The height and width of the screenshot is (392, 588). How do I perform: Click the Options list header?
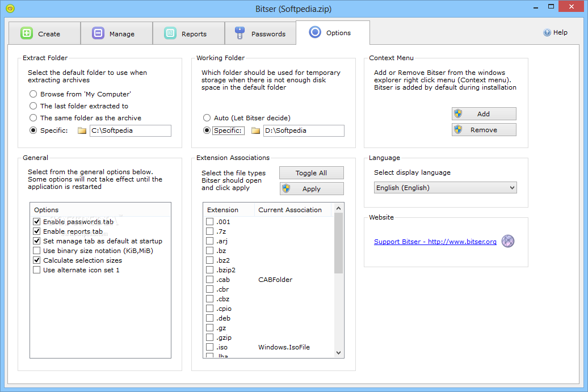coord(100,210)
